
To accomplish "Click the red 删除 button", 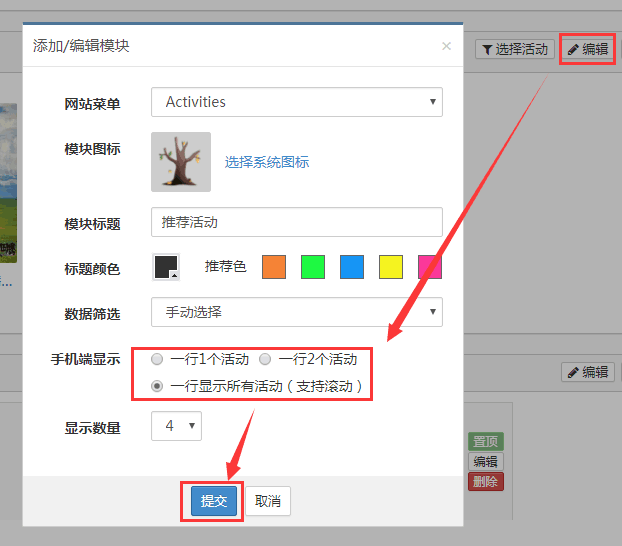I will click(486, 482).
